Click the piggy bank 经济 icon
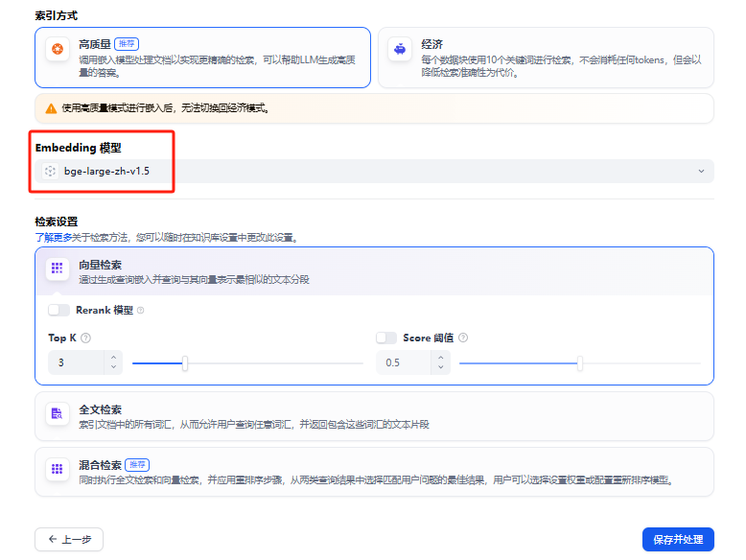 400,50
